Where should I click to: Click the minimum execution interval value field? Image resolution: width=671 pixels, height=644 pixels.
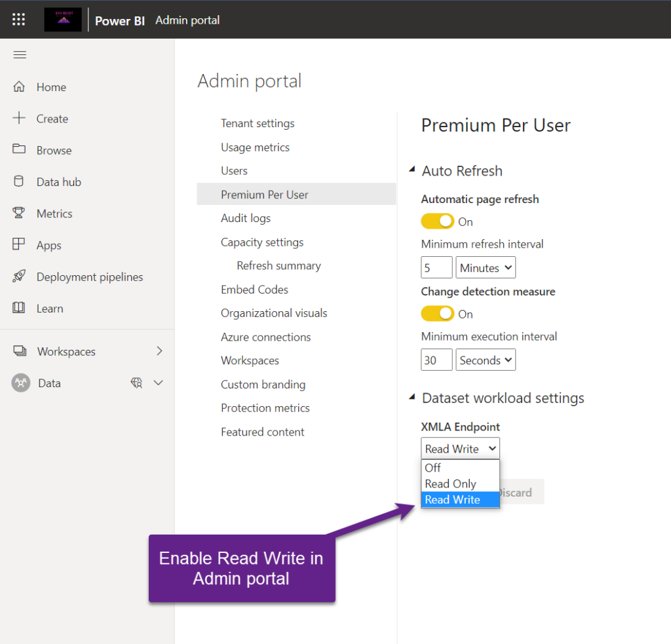(436, 360)
